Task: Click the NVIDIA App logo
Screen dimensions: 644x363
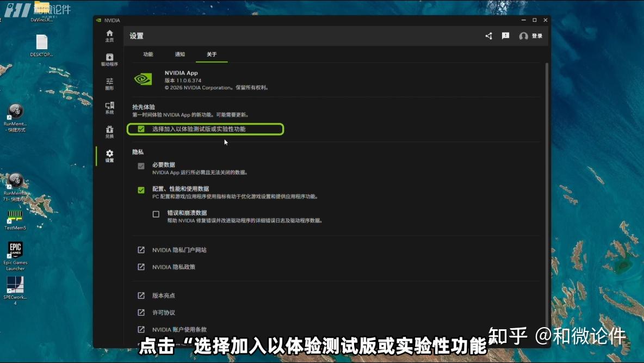Action: 143,79
